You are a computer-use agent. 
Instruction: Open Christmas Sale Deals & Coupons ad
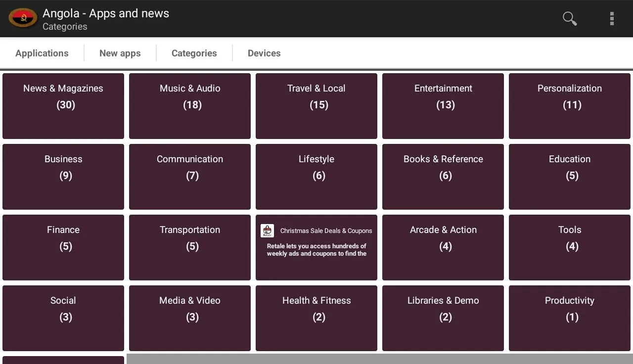click(316, 247)
